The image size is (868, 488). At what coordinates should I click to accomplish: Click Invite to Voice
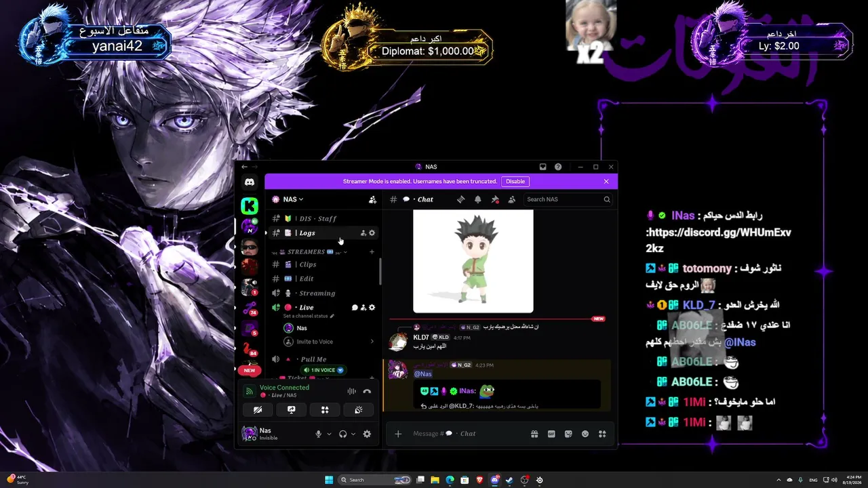[x=329, y=342]
